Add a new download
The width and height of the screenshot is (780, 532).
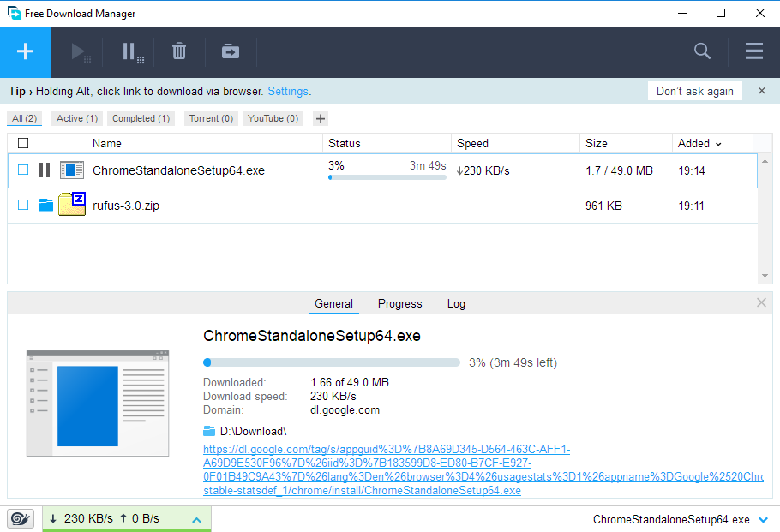tap(25, 51)
